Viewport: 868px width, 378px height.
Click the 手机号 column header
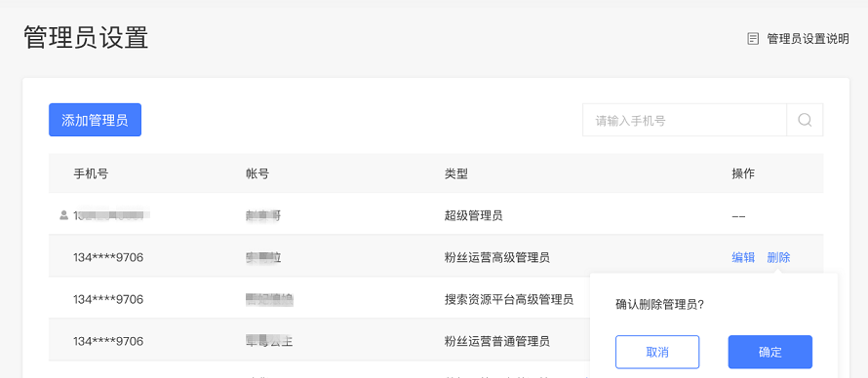(x=91, y=173)
